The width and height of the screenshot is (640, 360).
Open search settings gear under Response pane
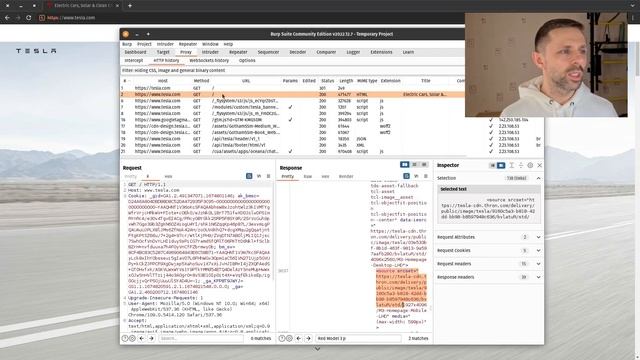coord(289,338)
